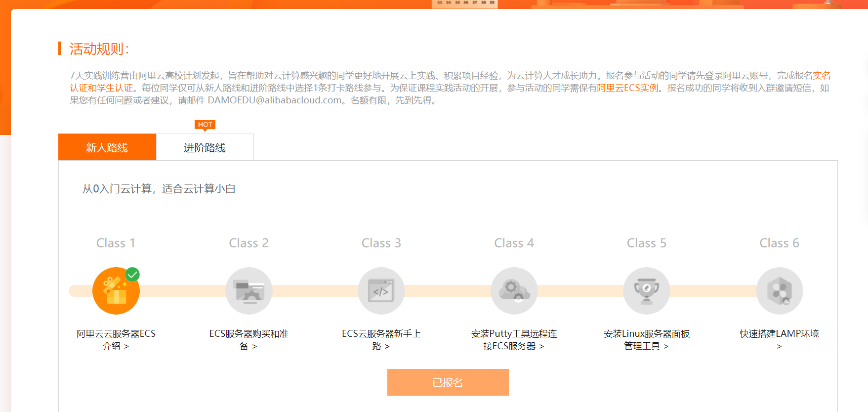The width and height of the screenshot is (868, 412).
Task: Open the Class 1 gift box icon
Action: click(x=116, y=291)
